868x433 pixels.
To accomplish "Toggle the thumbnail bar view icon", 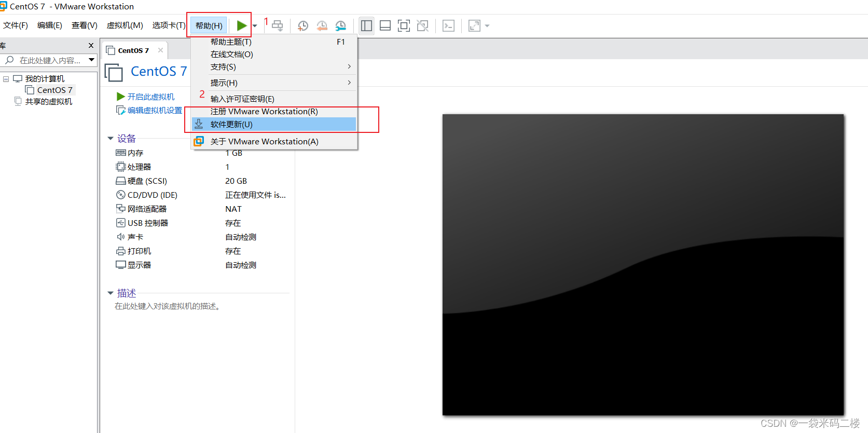I will [x=385, y=25].
